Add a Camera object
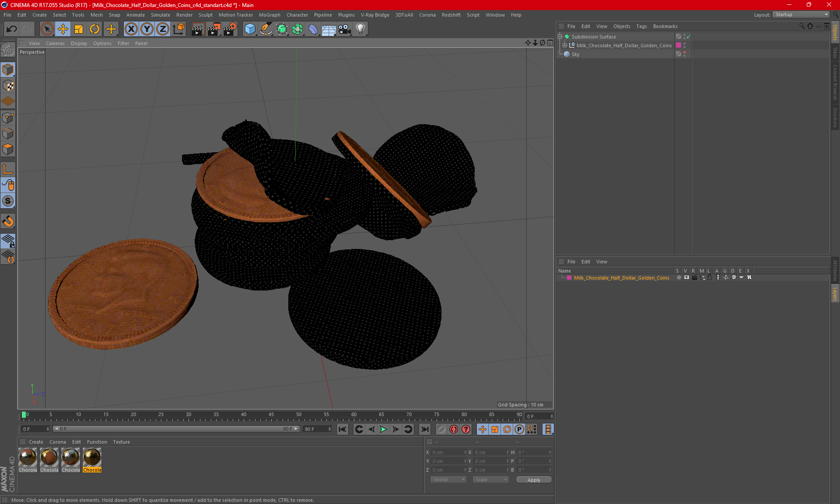This screenshot has width=840, height=504. [x=344, y=29]
